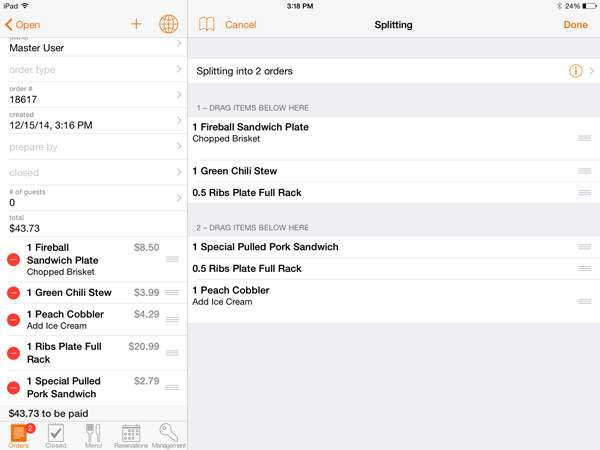600x450 pixels.
Task: Select the order number field 18617
Action: point(94,95)
